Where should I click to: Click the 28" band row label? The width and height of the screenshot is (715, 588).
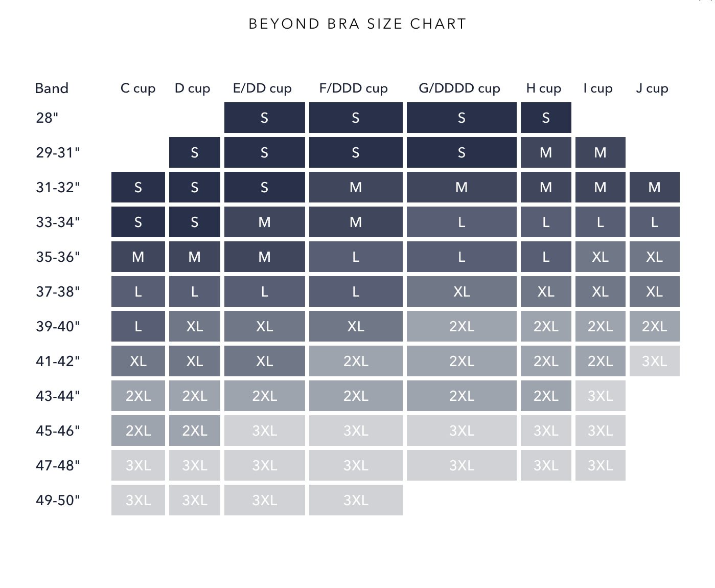[47, 118]
